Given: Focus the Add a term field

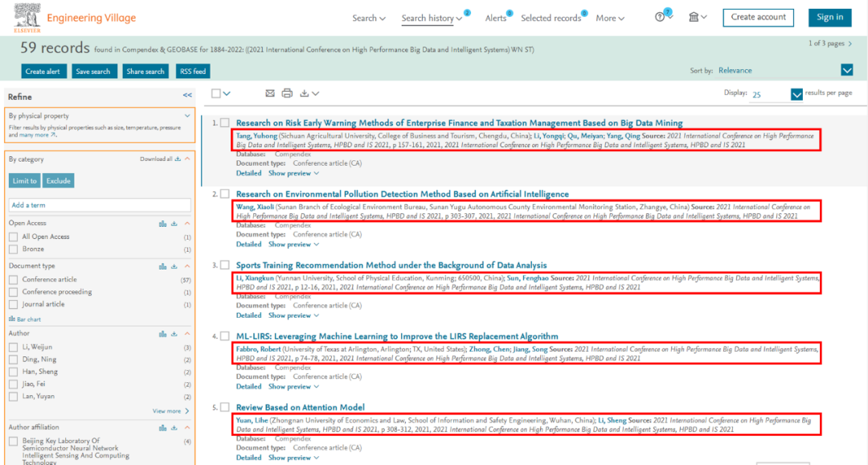Looking at the screenshot, I should tap(100, 205).
